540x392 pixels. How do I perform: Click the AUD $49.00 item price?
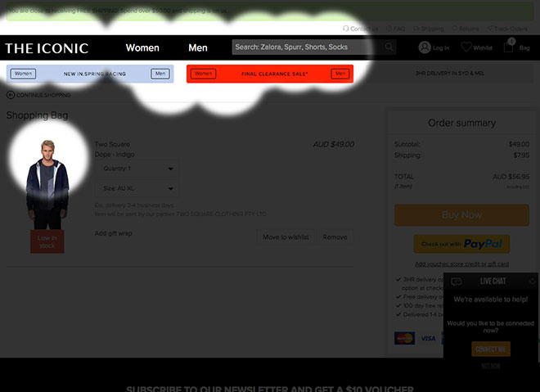pos(333,144)
